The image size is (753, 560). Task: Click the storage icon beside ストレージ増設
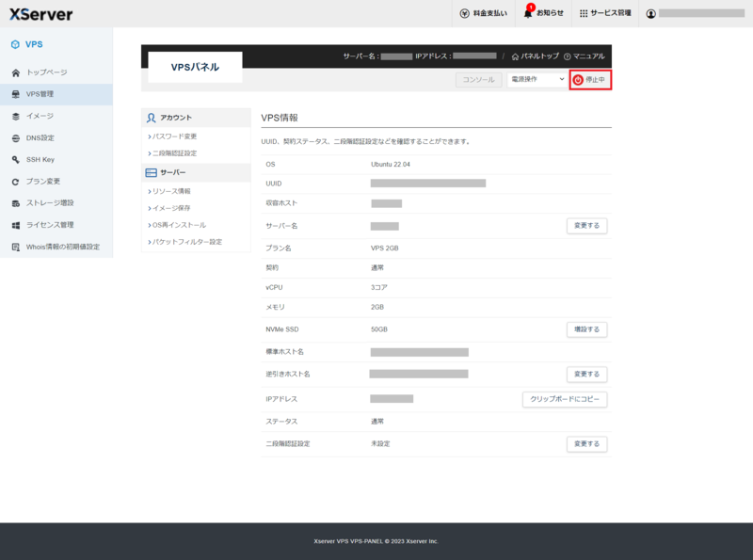tap(16, 203)
